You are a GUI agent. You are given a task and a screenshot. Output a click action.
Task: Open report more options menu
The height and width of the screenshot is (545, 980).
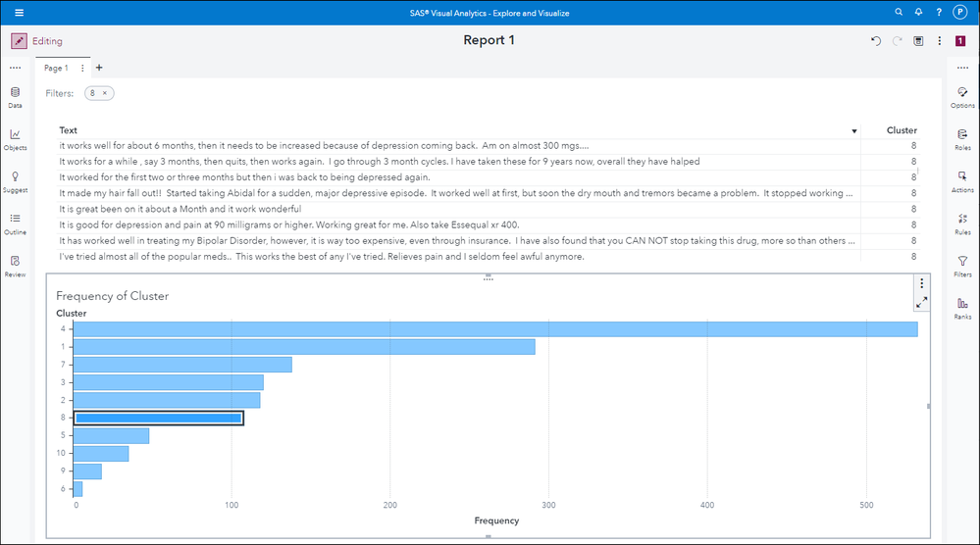click(x=940, y=41)
